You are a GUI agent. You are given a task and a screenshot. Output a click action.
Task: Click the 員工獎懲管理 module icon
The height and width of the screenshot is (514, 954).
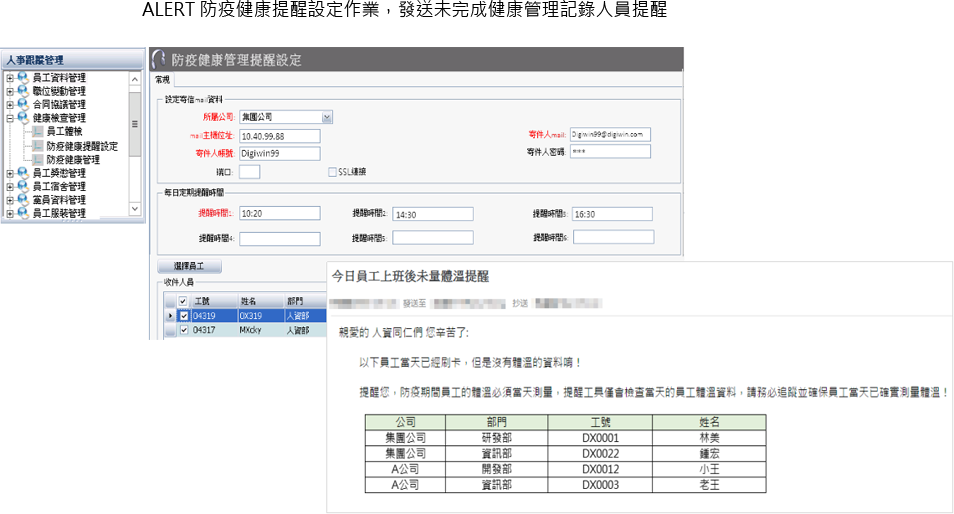(x=22, y=173)
